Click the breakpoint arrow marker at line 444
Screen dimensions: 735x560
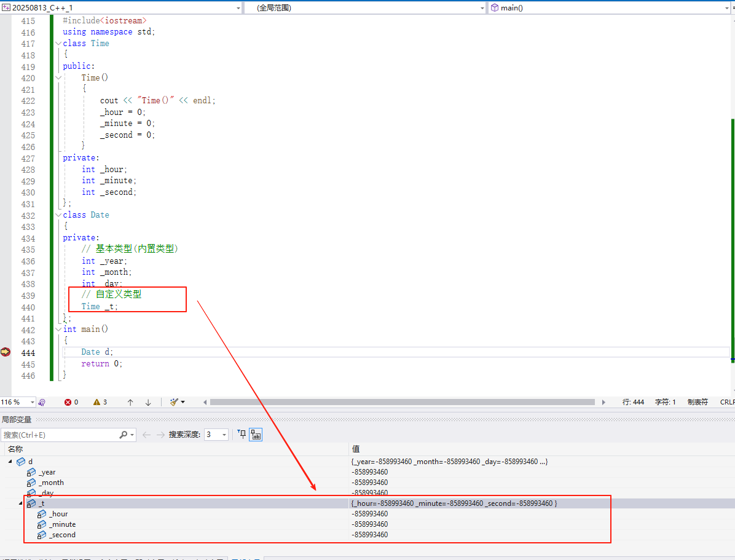[6, 352]
